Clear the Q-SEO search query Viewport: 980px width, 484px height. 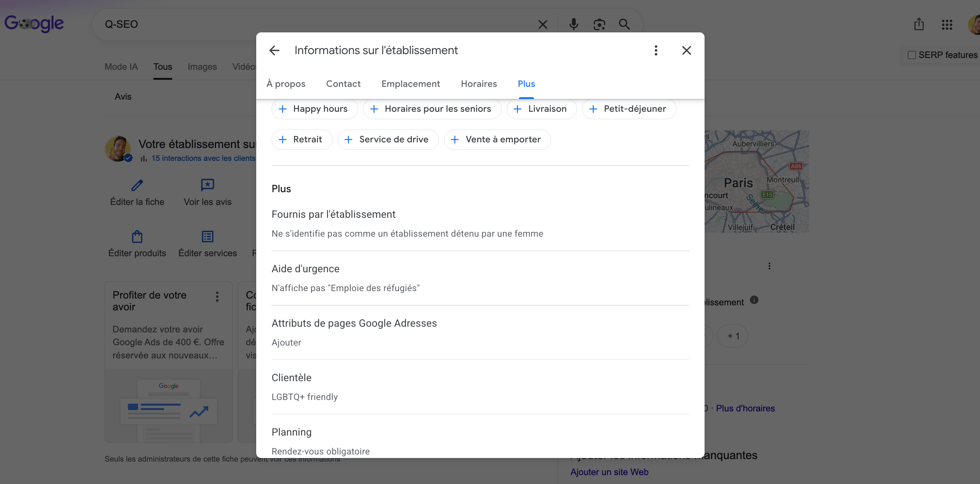click(543, 24)
